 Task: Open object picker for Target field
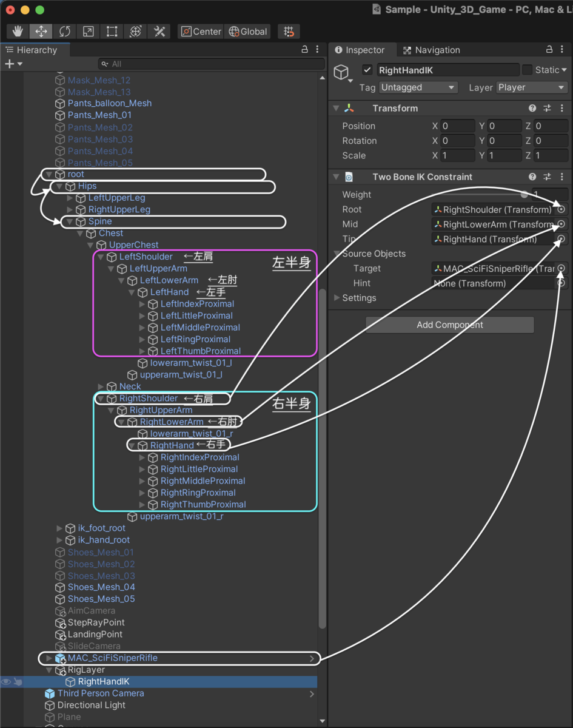[561, 268]
